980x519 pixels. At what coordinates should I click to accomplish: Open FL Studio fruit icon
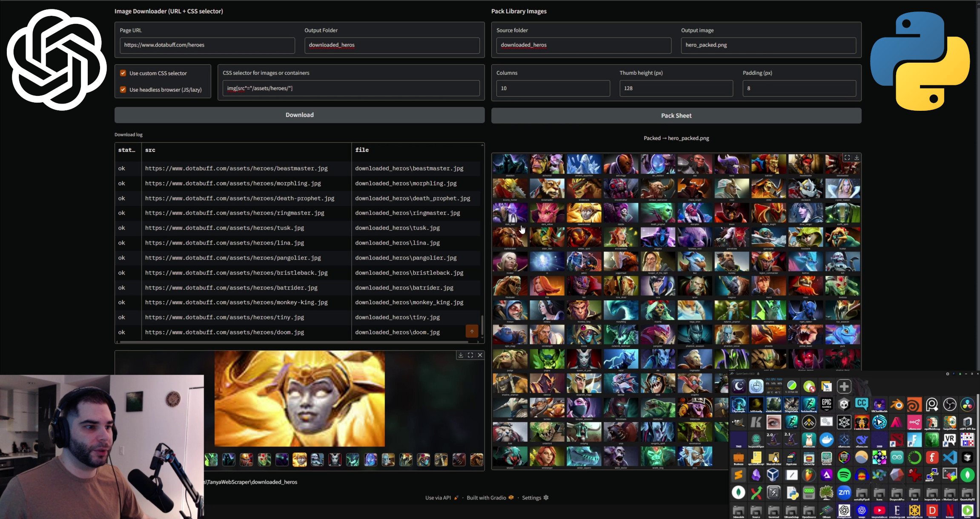pos(809,475)
